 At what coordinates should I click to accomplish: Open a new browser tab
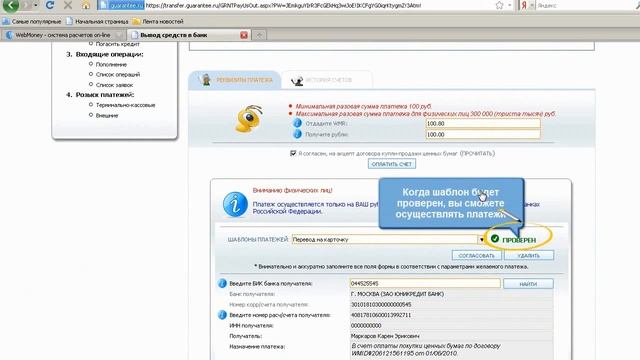click(x=259, y=35)
